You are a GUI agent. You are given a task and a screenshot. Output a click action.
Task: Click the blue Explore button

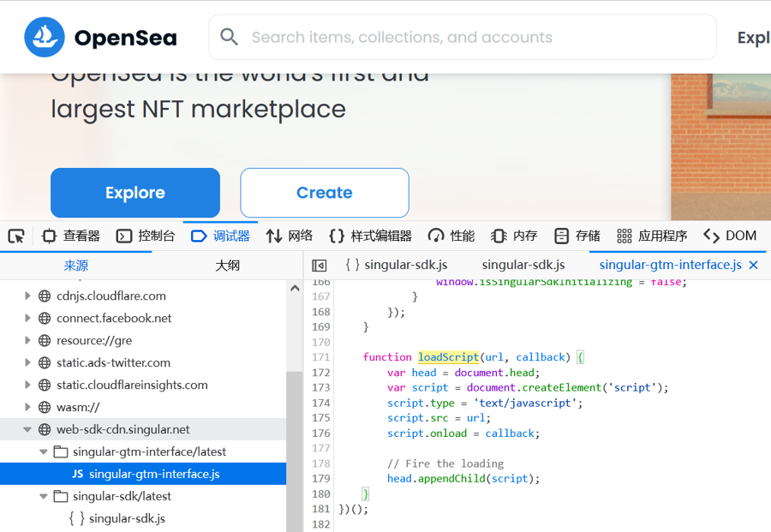pyautogui.click(x=135, y=193)
